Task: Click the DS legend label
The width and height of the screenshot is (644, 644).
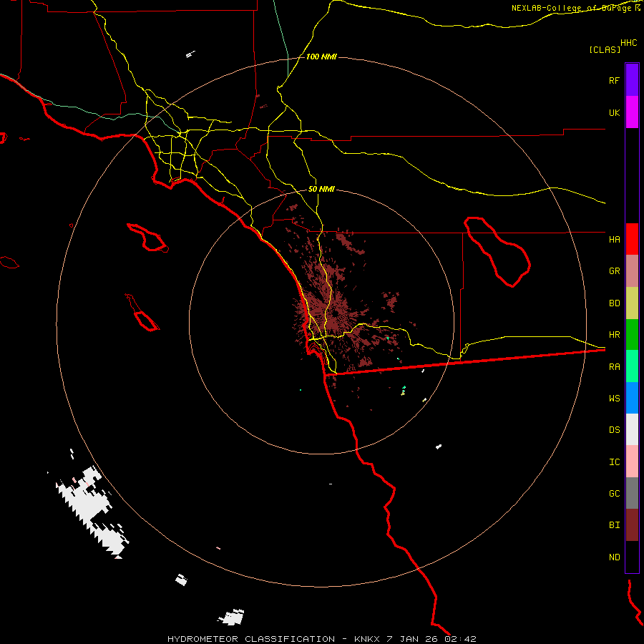Action: click(614, 430)
